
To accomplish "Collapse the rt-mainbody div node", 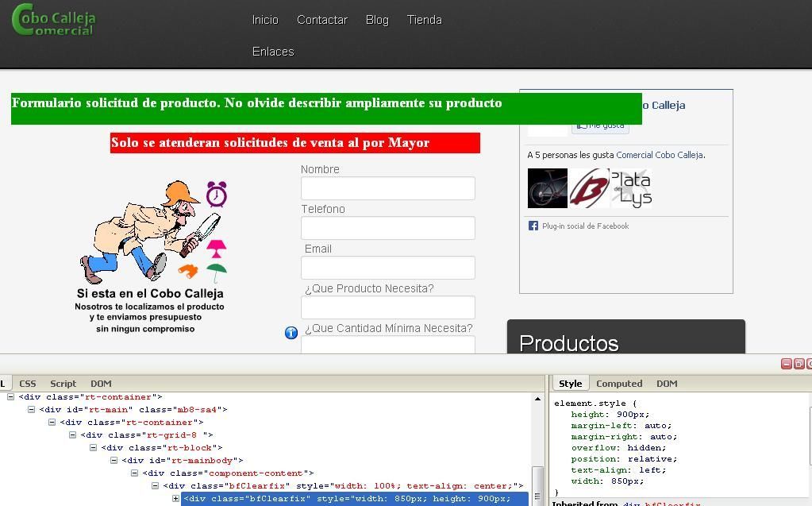I will point(114,460).
